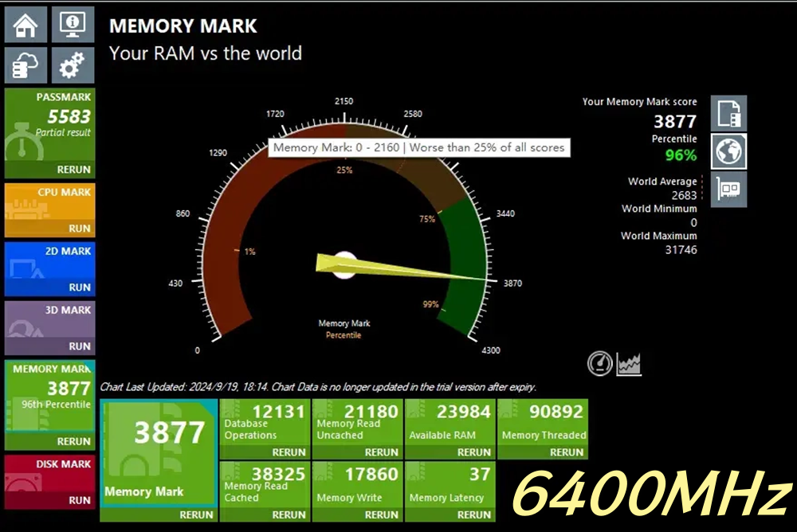Click the Memory Write 17860 score
The image size is (797, 532).
(371, 474)
